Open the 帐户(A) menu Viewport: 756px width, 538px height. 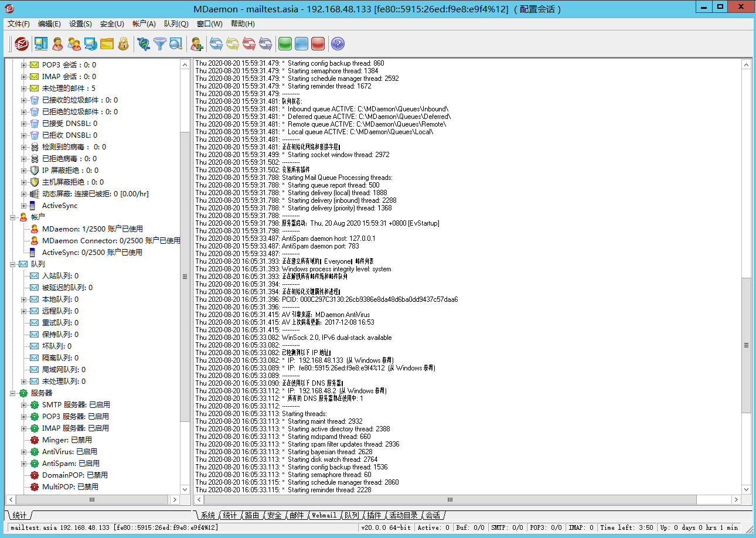point(144,24)
